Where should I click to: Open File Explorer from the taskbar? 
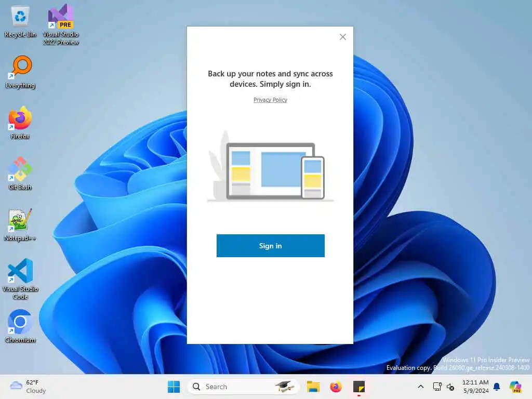tap(313, 387)
